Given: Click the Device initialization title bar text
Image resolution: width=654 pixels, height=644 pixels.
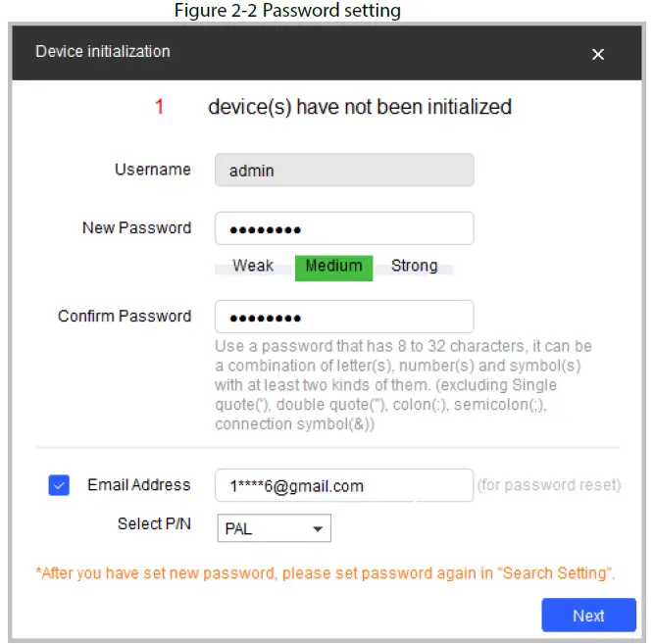Looking at the screenshot, I should pyautogui.click(x=103, y=51).
